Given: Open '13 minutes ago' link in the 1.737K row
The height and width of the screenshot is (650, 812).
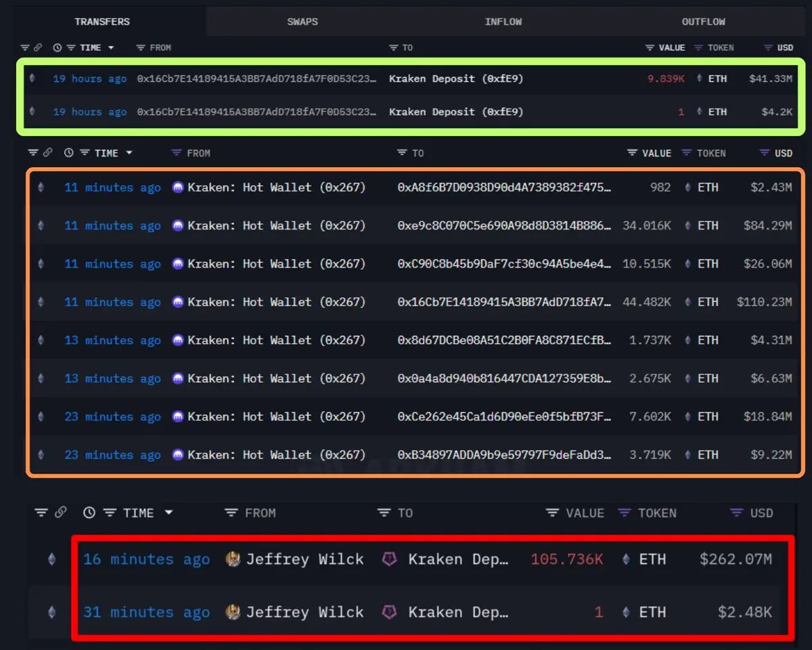Looking at the screenshot, I should (x=112, y=340).
